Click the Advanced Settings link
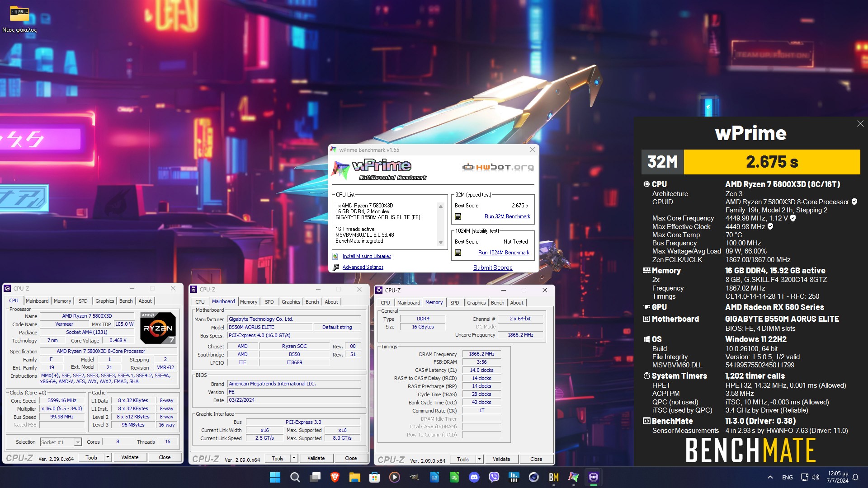Image resolution: width=868 pixels, height=488 pixels. click(363, 267)
